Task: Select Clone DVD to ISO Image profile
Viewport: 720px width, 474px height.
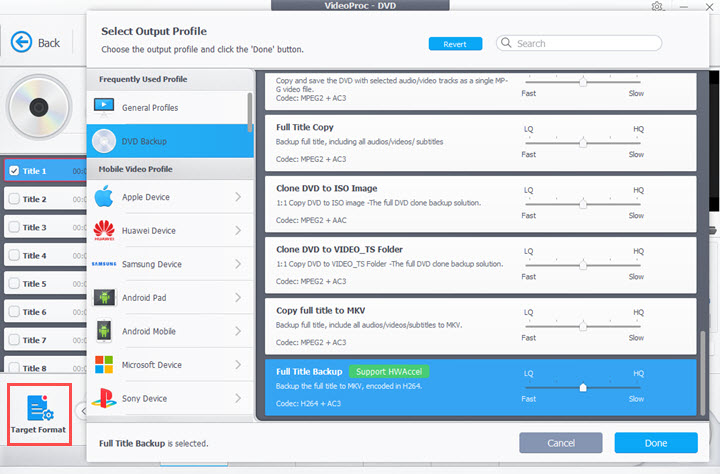Action: pyautogui.click(x=480, y=204)
